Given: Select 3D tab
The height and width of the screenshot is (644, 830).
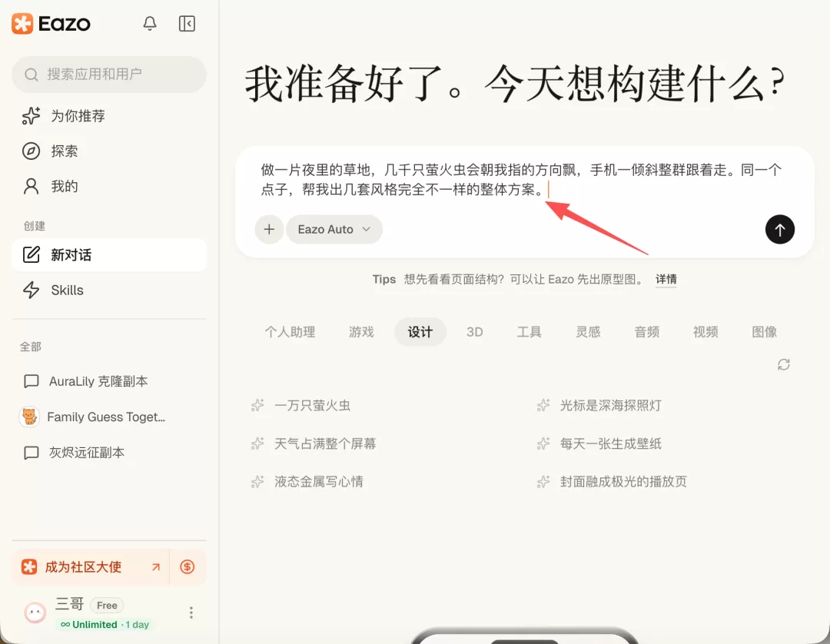Looking at the screenshot, I should click(x=475, y=332).
